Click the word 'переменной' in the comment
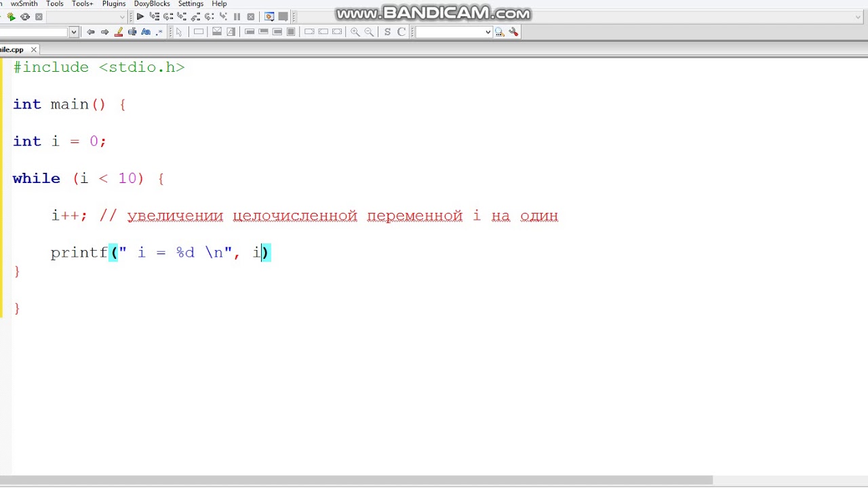The image size is (868, 488). [415, 216]
